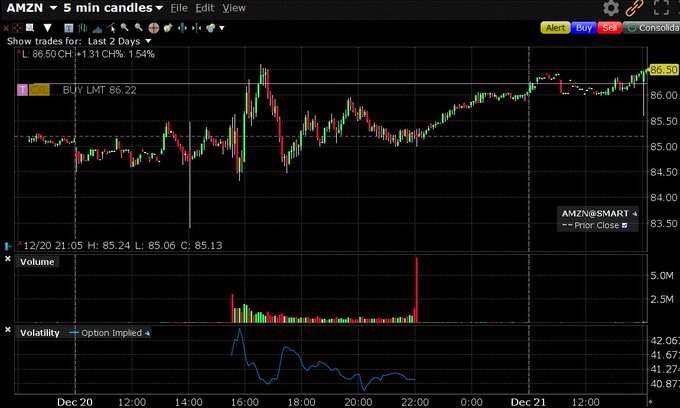
Task: Click the blue T text annotation icon
Action: click(x=69, y=28)
